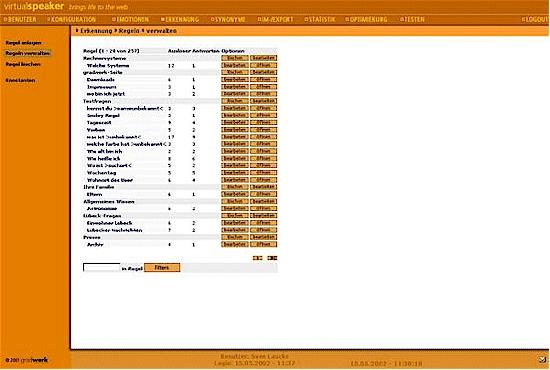Delete the 'Allgemeines Wissen' category

(x=235, y=201)
